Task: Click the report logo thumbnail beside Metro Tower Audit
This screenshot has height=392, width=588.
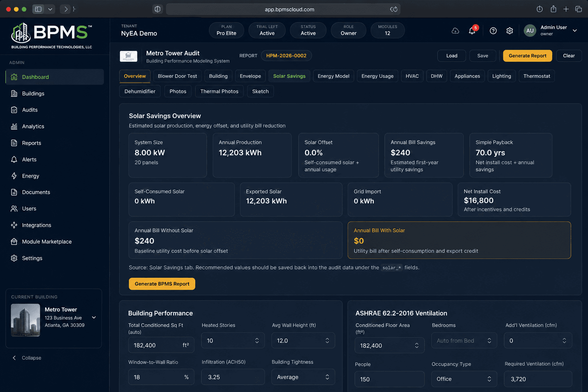Action: (129, 56)
